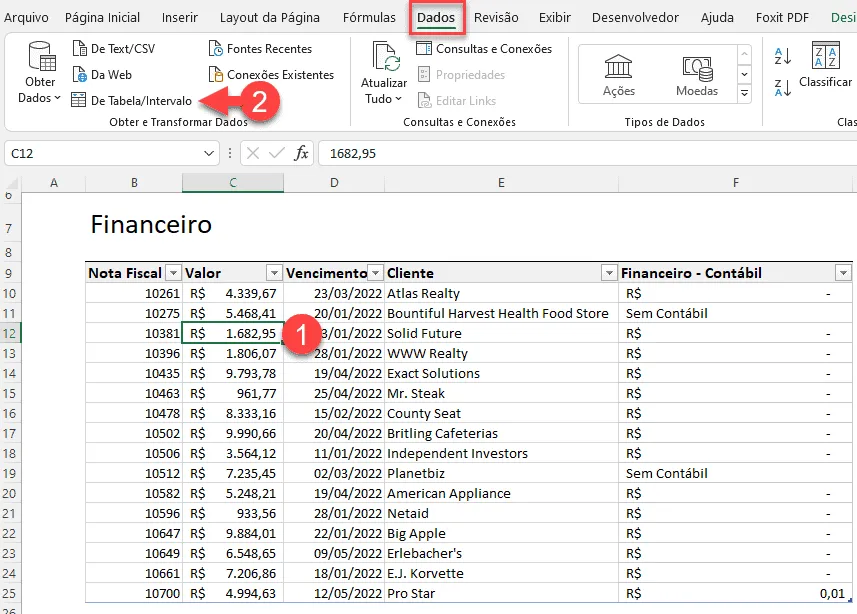Select cell with Atlas Realty

501,294
